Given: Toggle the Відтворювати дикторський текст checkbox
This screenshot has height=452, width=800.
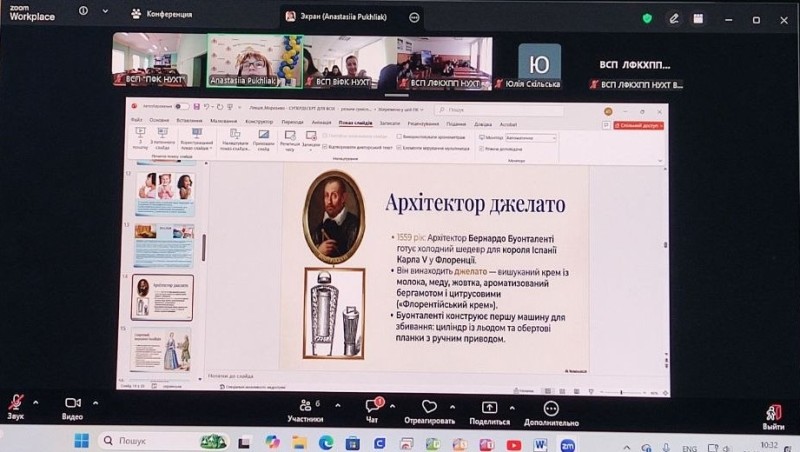Looking at the screenshot, I should [326, 147].
